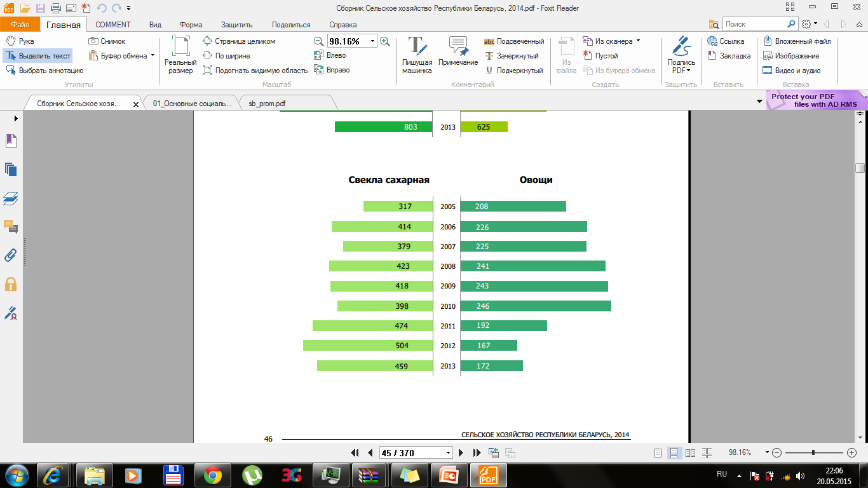
Task: Print the document from quick access toolbar
Action: (55, 8)
